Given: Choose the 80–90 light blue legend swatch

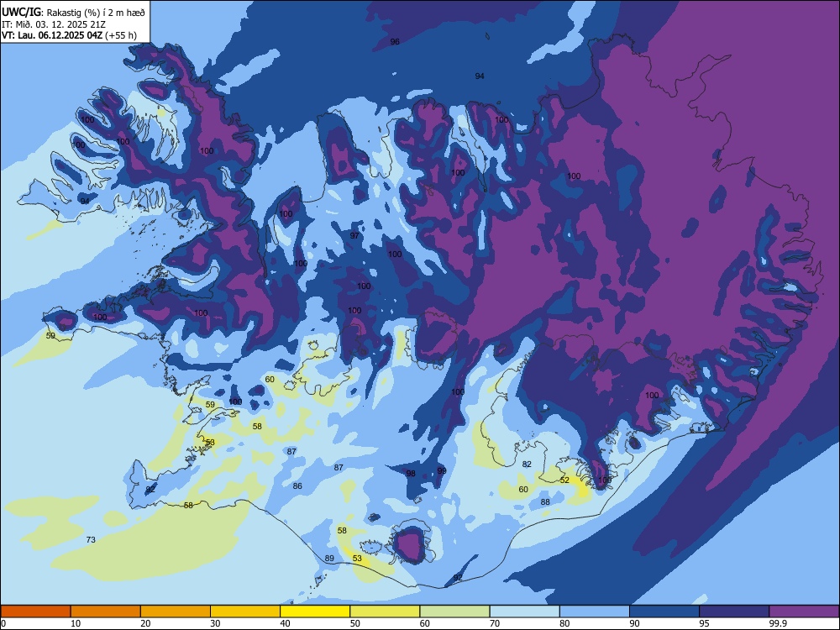Looking at the screenshot, I should (x=595, y=612).
